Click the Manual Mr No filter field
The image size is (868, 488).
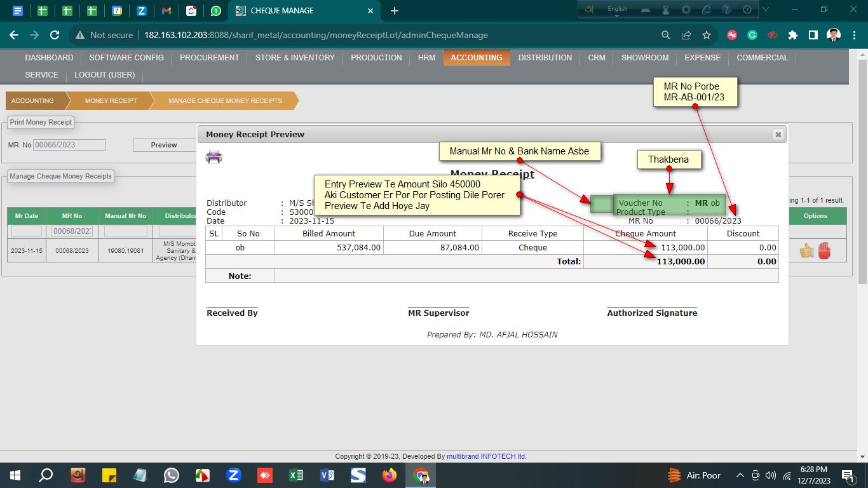(x=125, y=232)
